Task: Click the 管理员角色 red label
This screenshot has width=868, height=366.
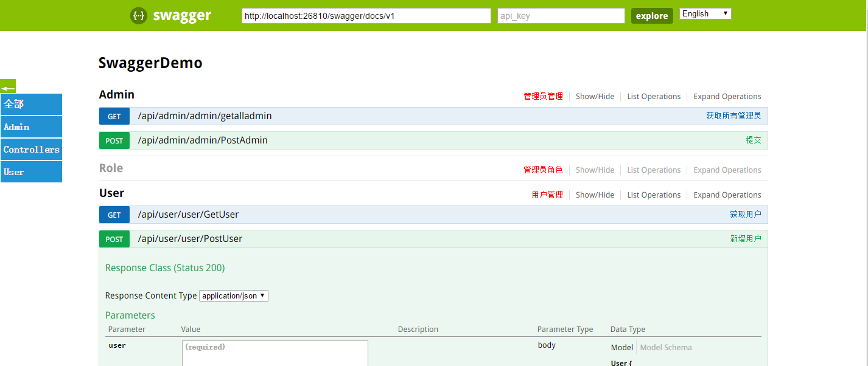Action: (x=543, y=170)
